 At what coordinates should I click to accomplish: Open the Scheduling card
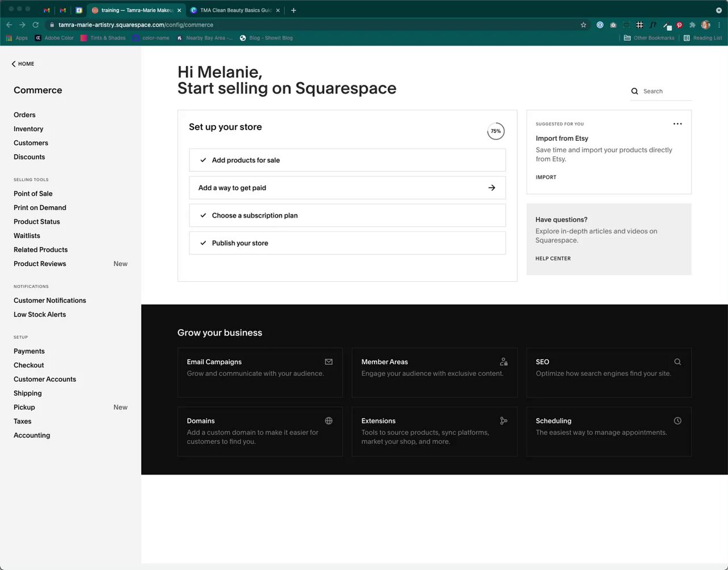pos(609,431)
